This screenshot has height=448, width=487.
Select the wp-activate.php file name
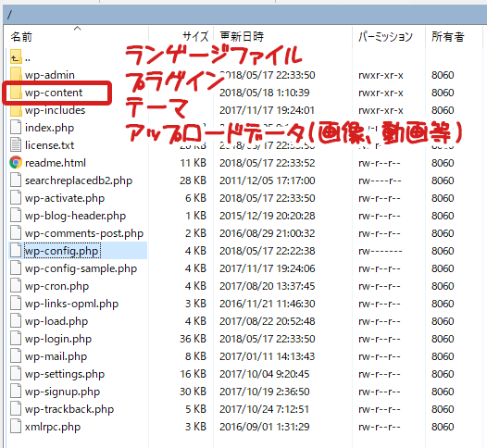65,198
